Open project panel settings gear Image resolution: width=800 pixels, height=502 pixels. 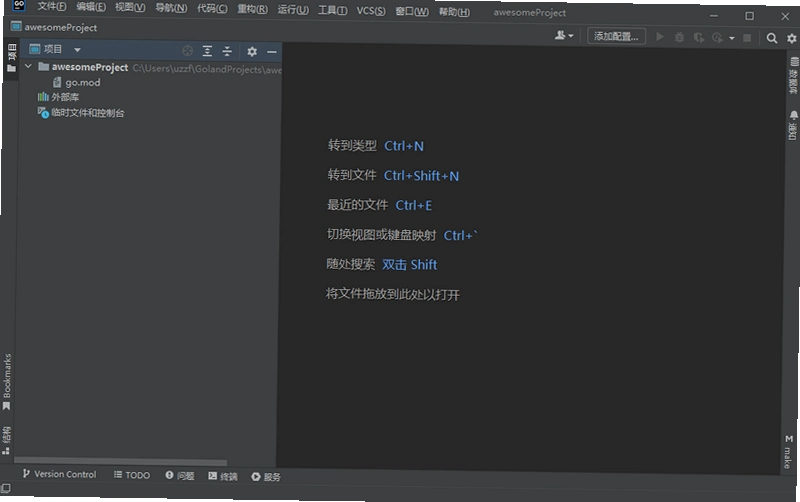252,51
